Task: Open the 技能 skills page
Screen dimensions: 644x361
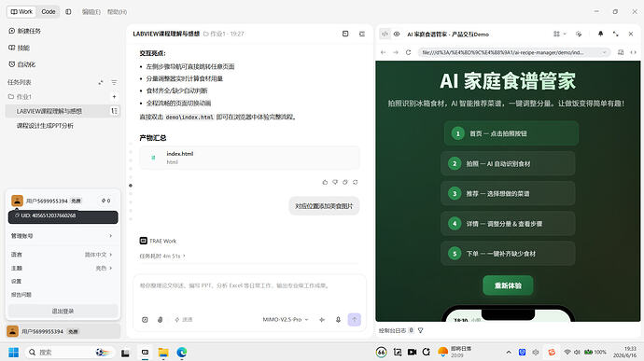Action: (19, 48)
